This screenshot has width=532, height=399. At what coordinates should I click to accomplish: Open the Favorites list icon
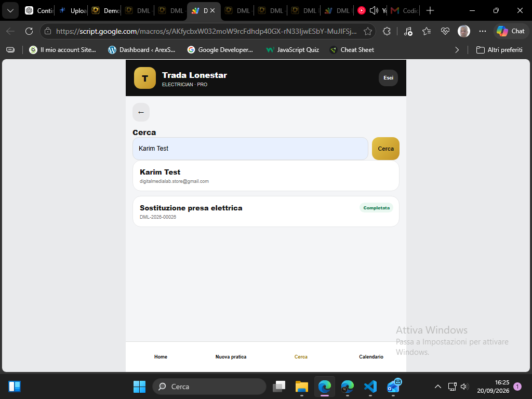[427, 31]
